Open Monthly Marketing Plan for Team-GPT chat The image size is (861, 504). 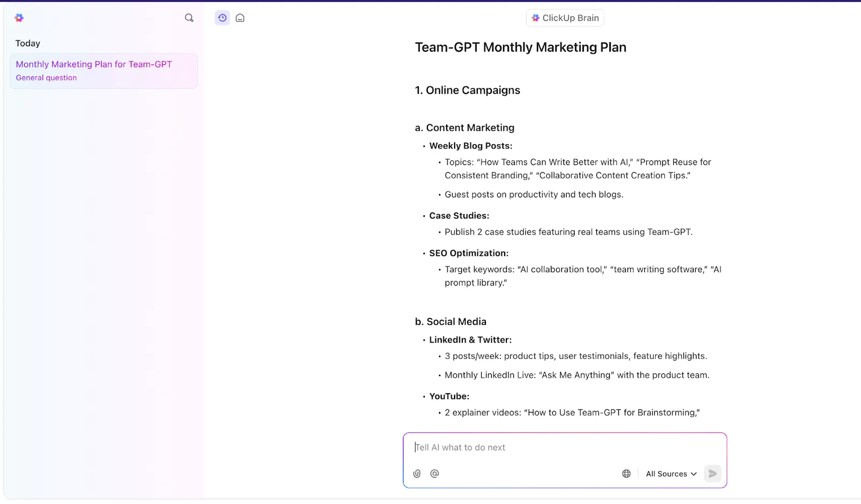[104, 70]
